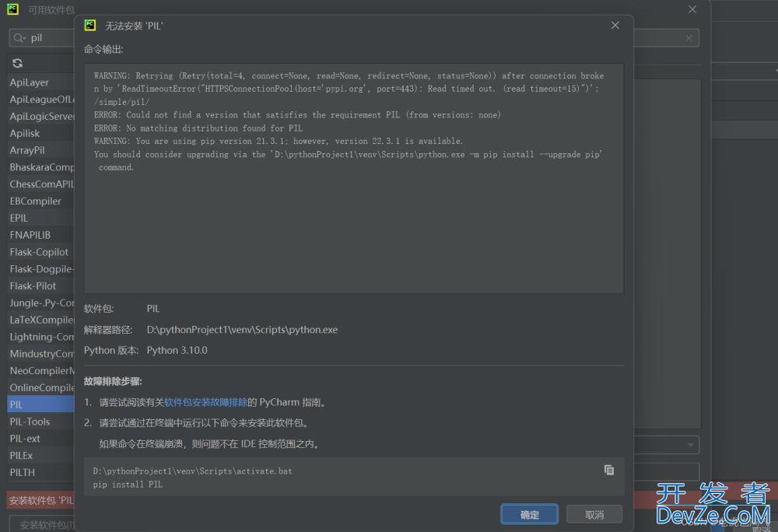This screenshot has height=532, width=778.
Task: Select MindustryCom package entry
Action: click(x=40, y=354)
